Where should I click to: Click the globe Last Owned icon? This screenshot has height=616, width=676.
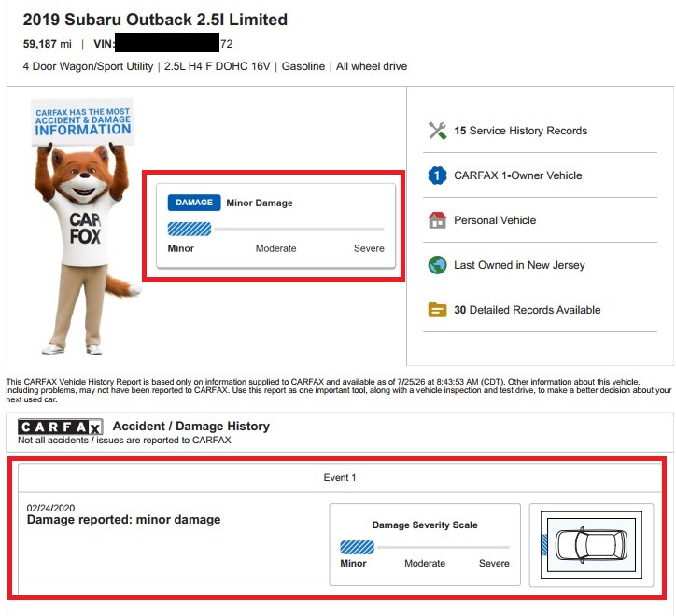pyautogui.click(x=437, y=265)
